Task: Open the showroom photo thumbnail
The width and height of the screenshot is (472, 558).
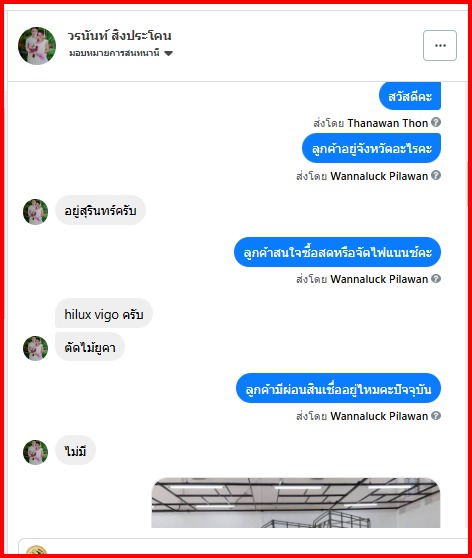Action: click(x=296, y=502)
